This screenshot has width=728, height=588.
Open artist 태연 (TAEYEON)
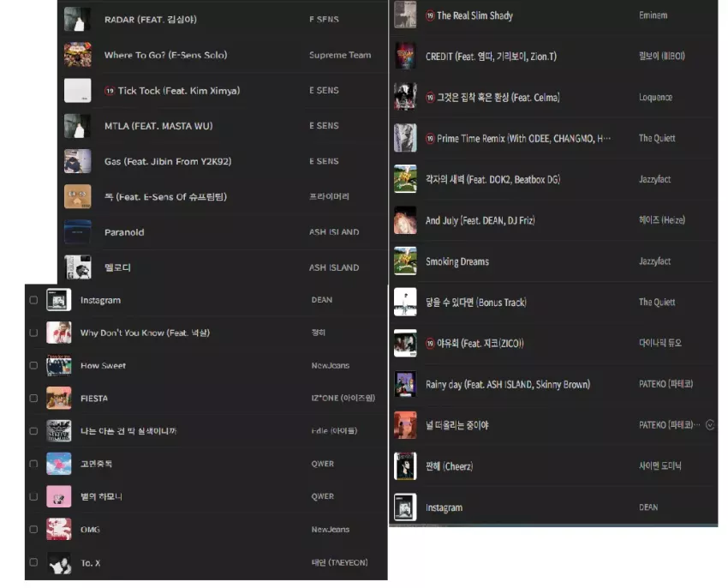339,562
